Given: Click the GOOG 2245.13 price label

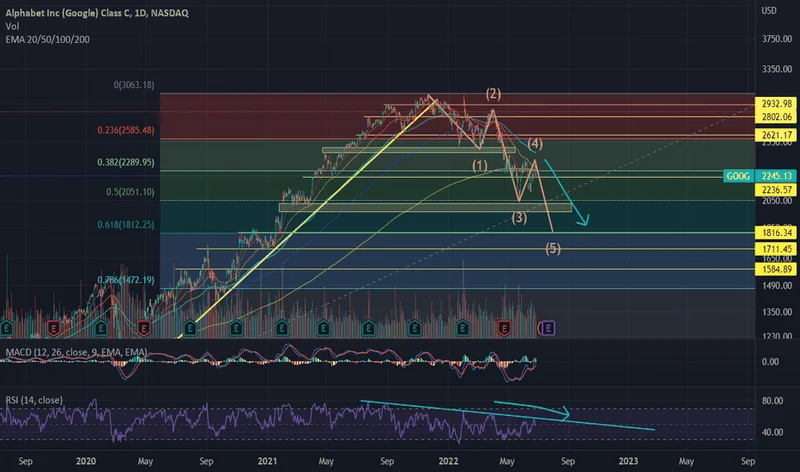Looking at the screenshot, I should tap(760, 176).
